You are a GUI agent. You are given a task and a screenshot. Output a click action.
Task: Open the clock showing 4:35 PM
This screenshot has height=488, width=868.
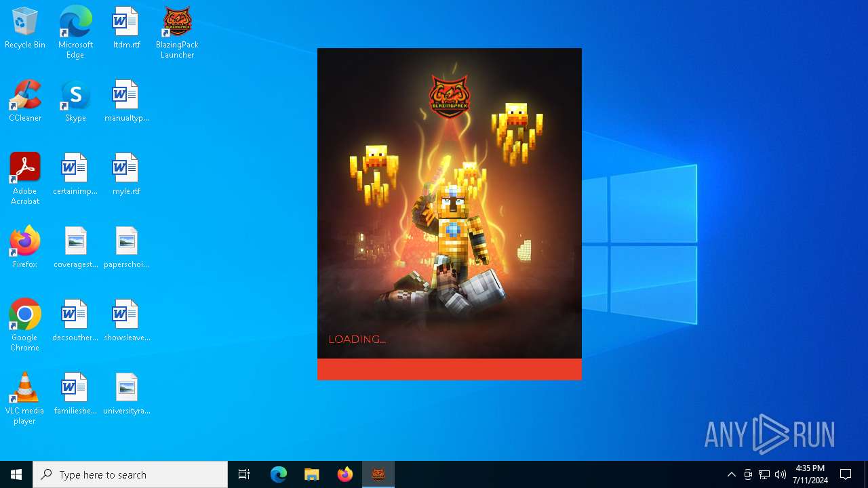click(x=810, y=474)
